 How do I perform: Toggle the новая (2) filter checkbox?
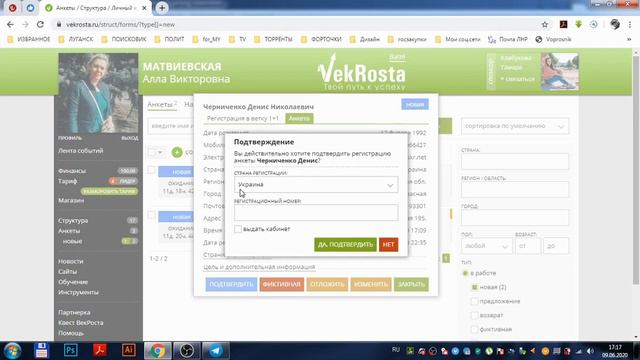pyautogui.click(x=474, y=287)
